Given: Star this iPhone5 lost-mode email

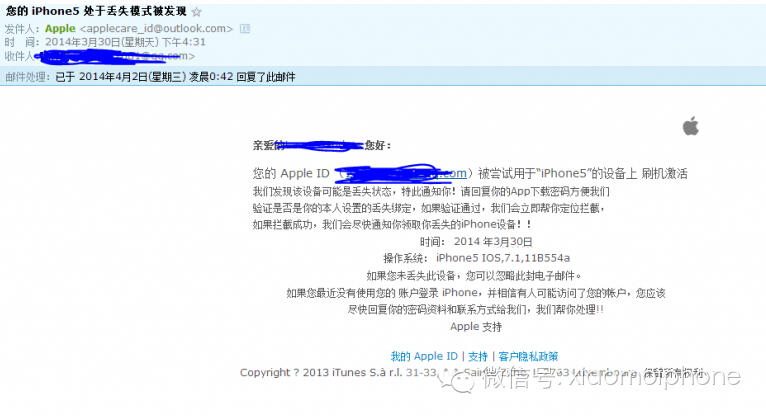Looking at the screenshot, I should coord(196,12).
